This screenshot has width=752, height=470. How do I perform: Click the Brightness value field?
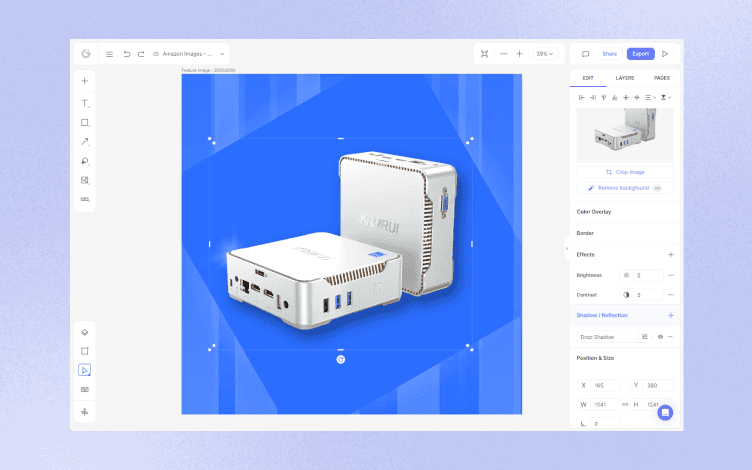pyautogui.click(x=641, y=275)
